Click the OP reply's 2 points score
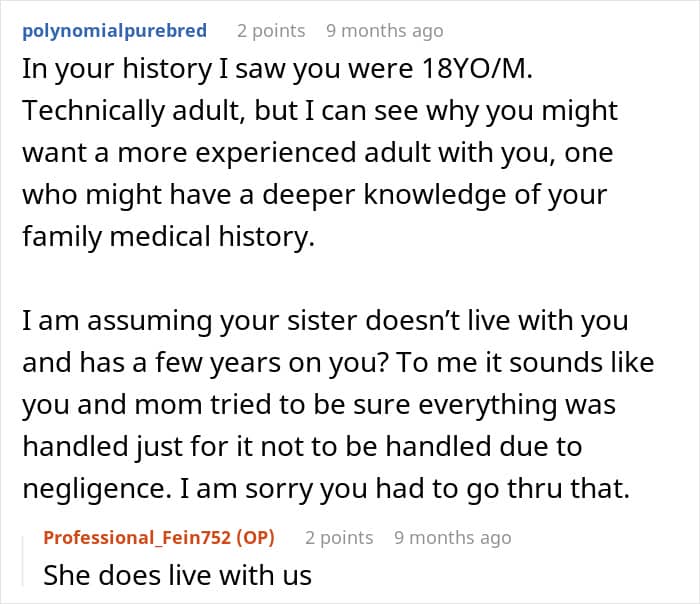Image resolution: width=700 pixels, height=604 pixels. point(339,537)
